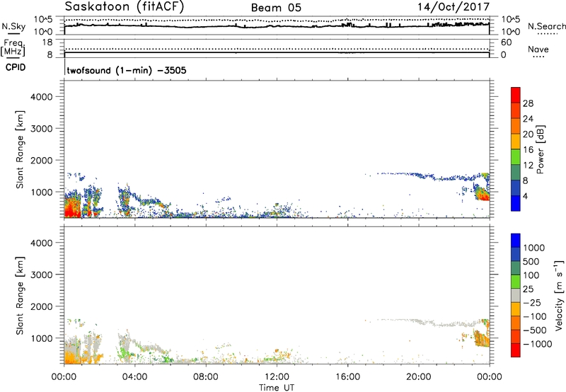Pick the teal 8–12 dB power swatch
The image size is (566, 392).
click(516, 173)
